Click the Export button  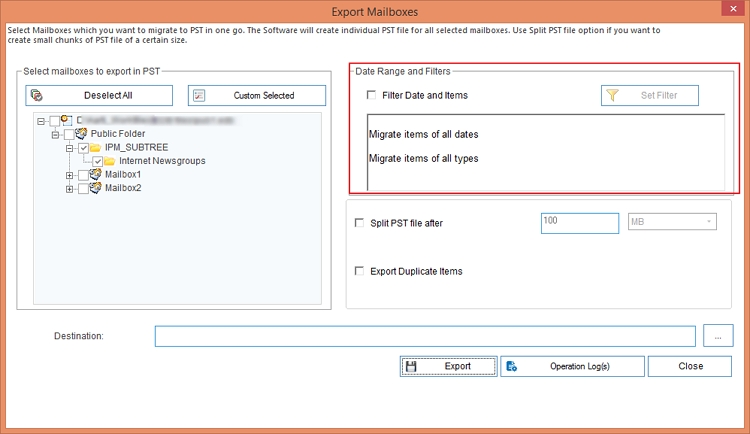(449, 366)
